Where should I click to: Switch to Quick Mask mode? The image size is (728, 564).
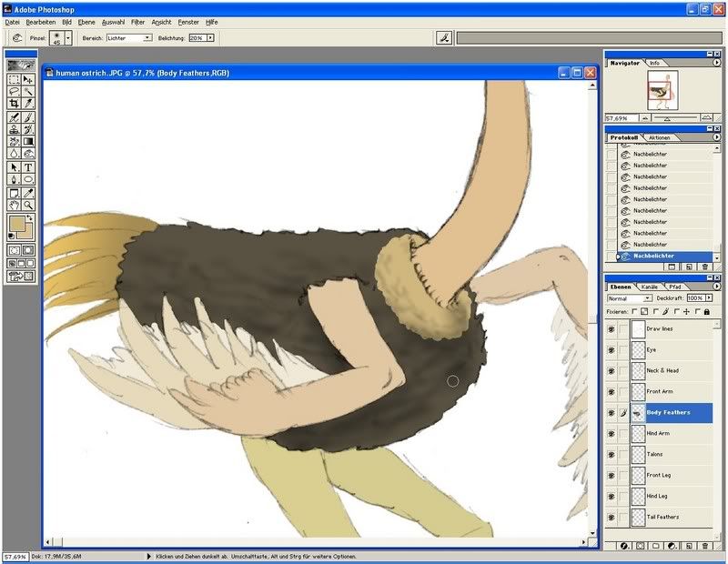click(x=28, y=250)
